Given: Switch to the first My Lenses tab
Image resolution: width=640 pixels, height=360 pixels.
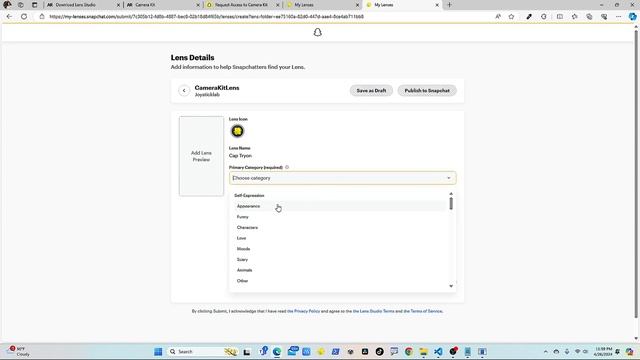Looking at the screenshot, I should pos(321,5).
